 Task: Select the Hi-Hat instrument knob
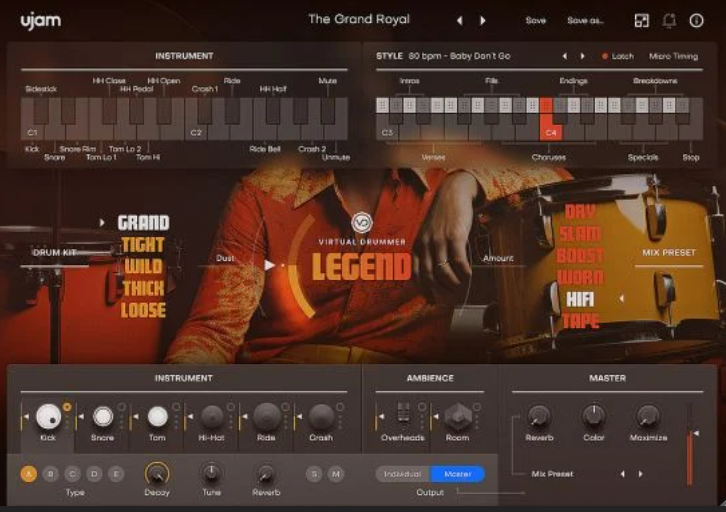click(212, 416)
